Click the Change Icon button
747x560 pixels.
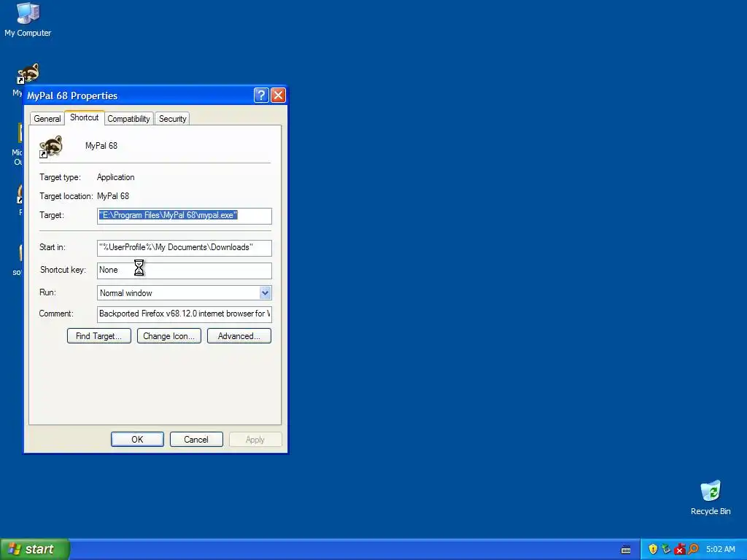(x=169, y=335)
